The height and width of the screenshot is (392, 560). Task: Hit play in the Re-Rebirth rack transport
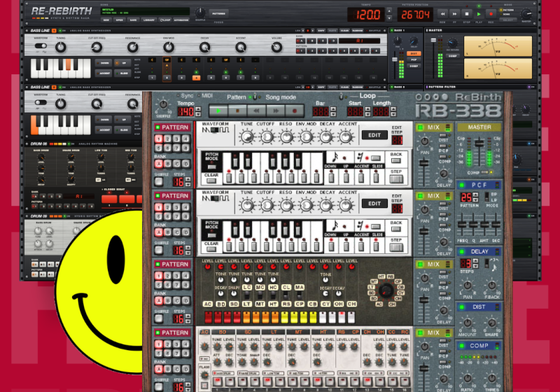click(x=479, y=14)
